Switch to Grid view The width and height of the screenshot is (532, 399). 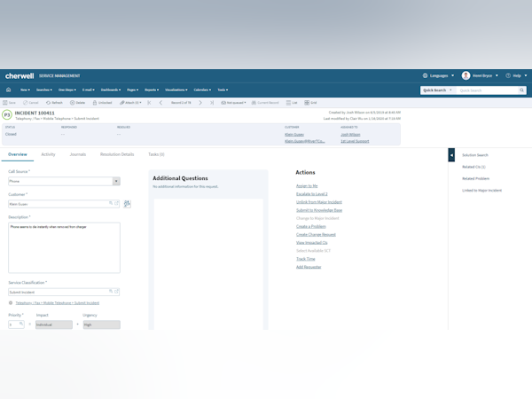tap(310, 103)
